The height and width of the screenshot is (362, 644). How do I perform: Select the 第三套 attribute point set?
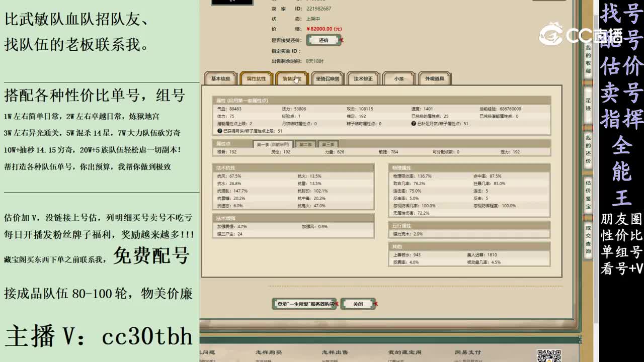point(328,144)
